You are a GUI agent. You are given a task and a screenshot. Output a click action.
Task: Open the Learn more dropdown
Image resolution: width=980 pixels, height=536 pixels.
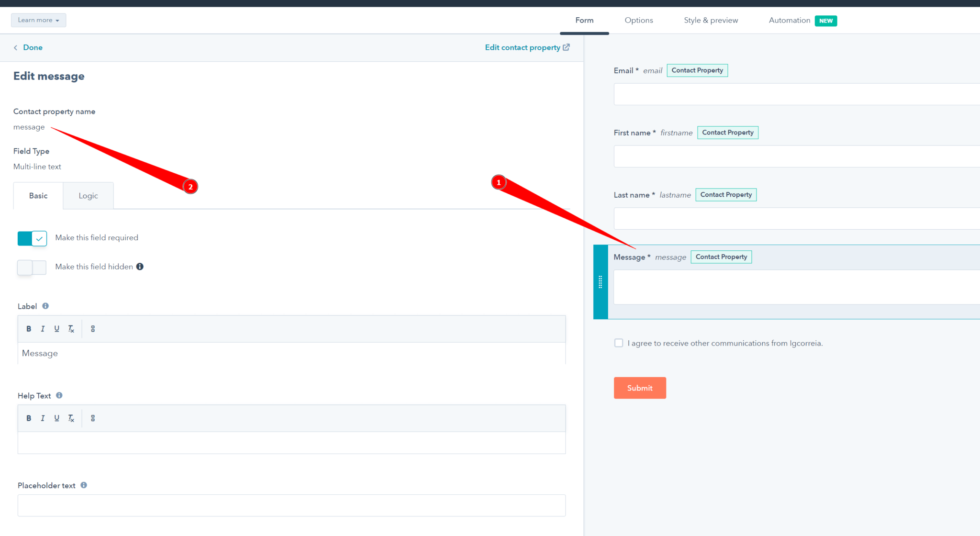point(39,20)
